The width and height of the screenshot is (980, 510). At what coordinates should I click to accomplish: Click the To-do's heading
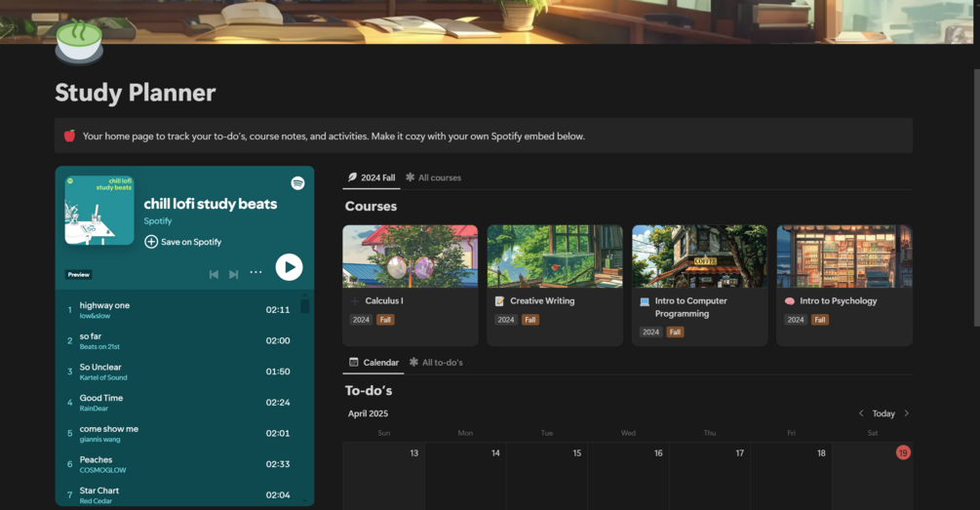pos(369,391)
